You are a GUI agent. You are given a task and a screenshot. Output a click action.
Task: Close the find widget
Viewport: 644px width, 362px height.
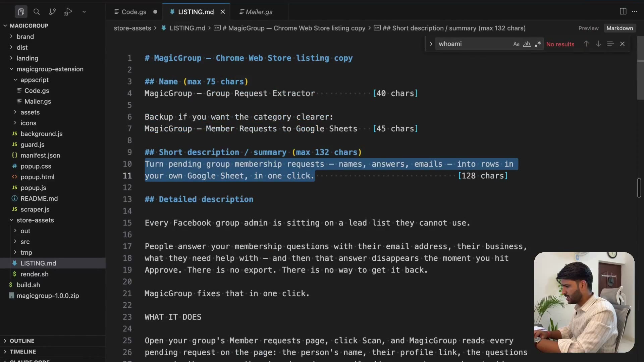click(x=623, y=44)
